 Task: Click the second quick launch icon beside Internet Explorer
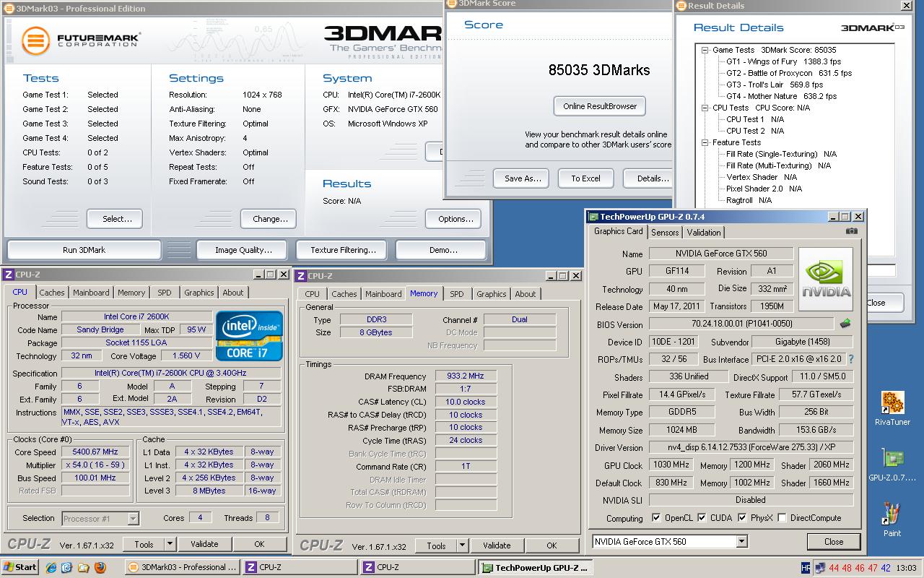point(67,568)
